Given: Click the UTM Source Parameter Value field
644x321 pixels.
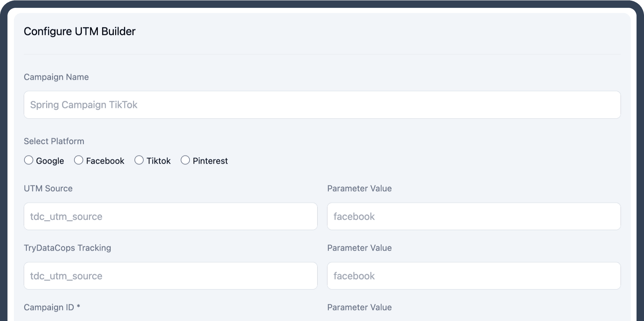Looking at the screenshot, I should [x=474, y=216].
